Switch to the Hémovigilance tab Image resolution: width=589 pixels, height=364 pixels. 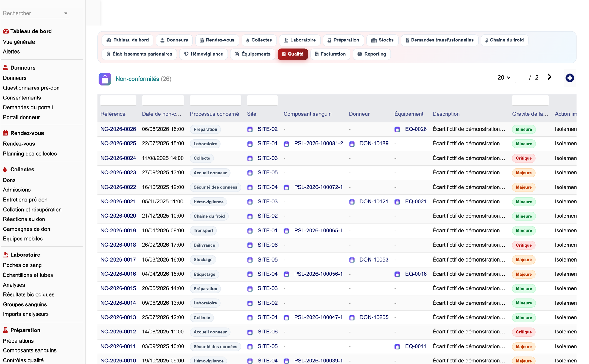click(204, 54)
